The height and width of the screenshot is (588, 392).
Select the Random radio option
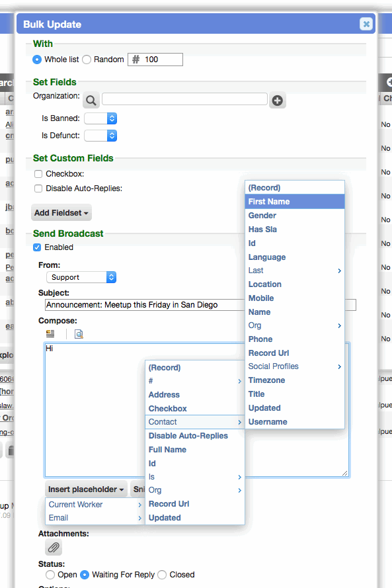87,60
